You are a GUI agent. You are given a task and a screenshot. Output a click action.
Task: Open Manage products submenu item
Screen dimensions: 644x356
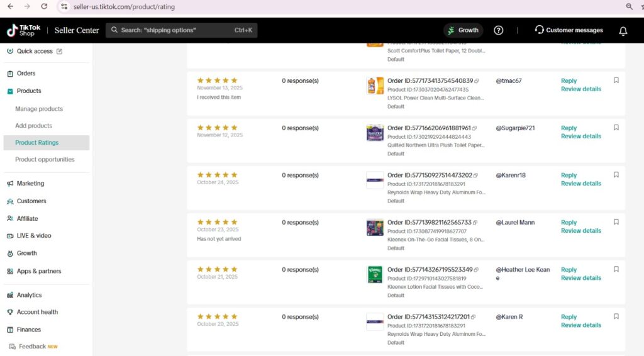pos(39,109)
